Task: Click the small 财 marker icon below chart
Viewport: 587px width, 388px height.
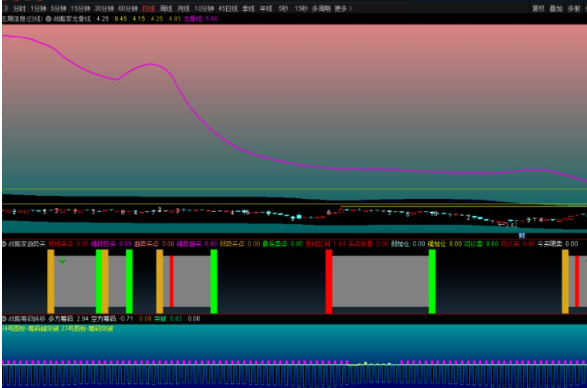Action: tap(522, 235)
